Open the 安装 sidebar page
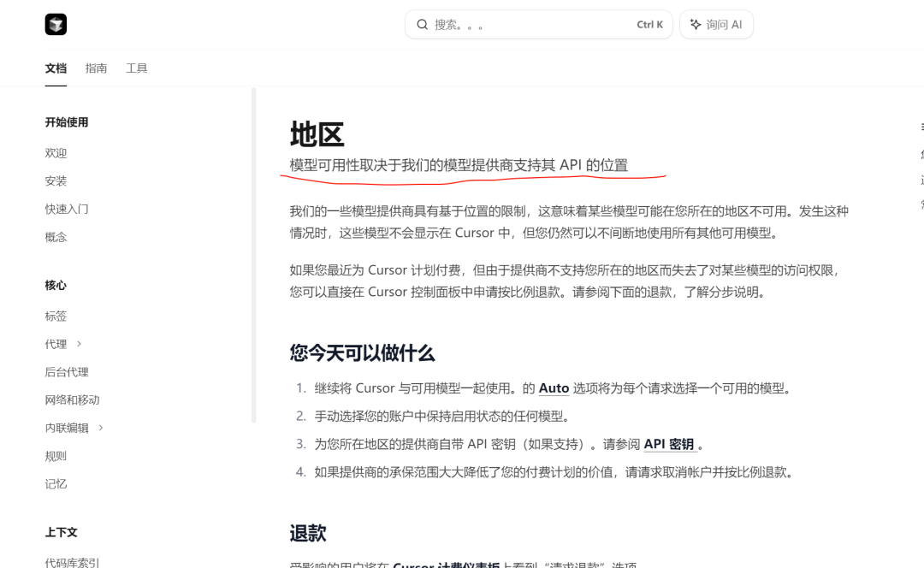The height and width of the screenshot is (568, 924). point(56,180)
